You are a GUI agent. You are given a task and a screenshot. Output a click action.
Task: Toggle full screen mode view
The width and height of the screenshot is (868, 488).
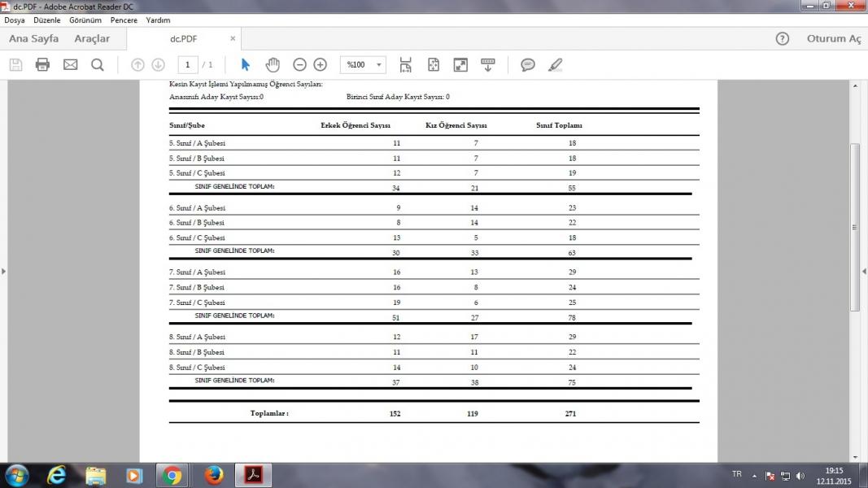point(460,65)
